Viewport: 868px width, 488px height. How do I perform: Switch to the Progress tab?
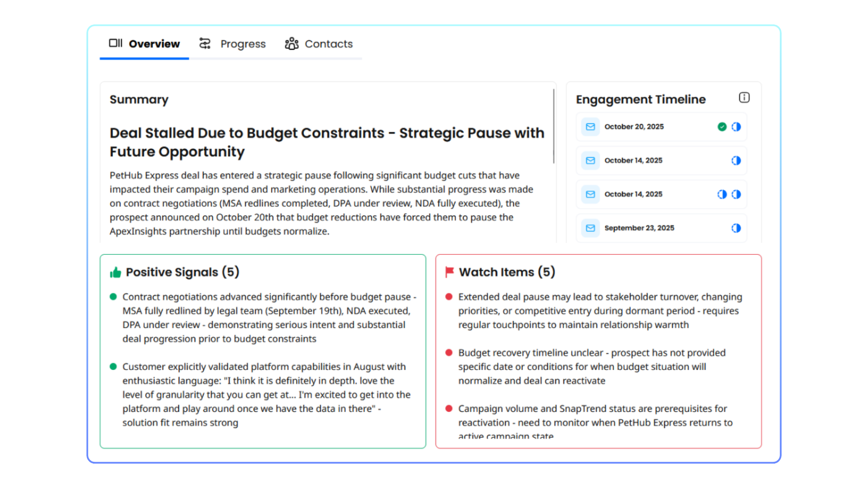pos(243,44)
